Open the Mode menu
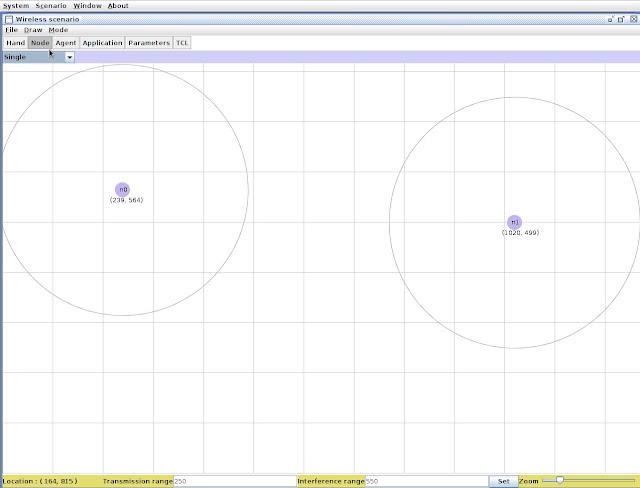This screenshot has height=488, width=640. click(x=58, y=30)
